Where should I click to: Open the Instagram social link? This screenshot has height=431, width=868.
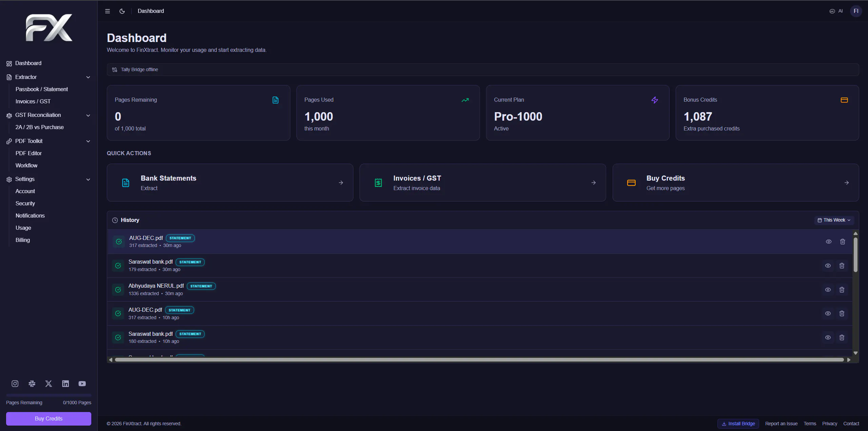(x=15, y=384)
